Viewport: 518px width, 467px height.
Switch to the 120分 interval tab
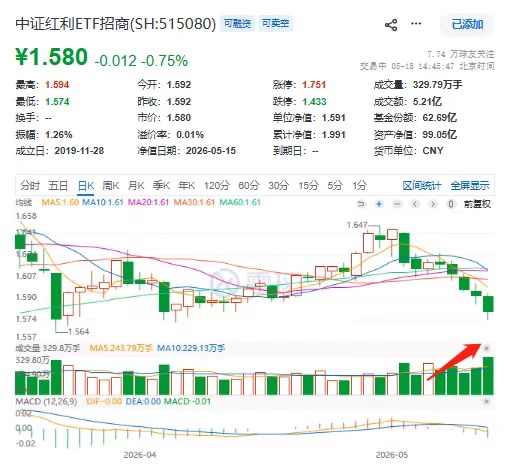(x=217, y=185)
